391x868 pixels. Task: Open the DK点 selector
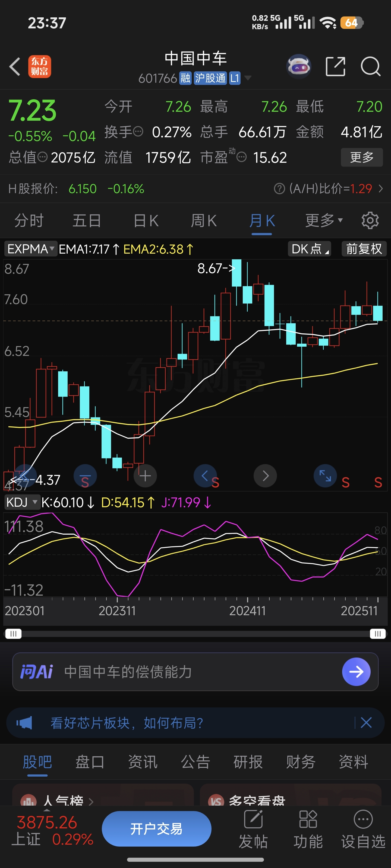[x=309, y=249]
